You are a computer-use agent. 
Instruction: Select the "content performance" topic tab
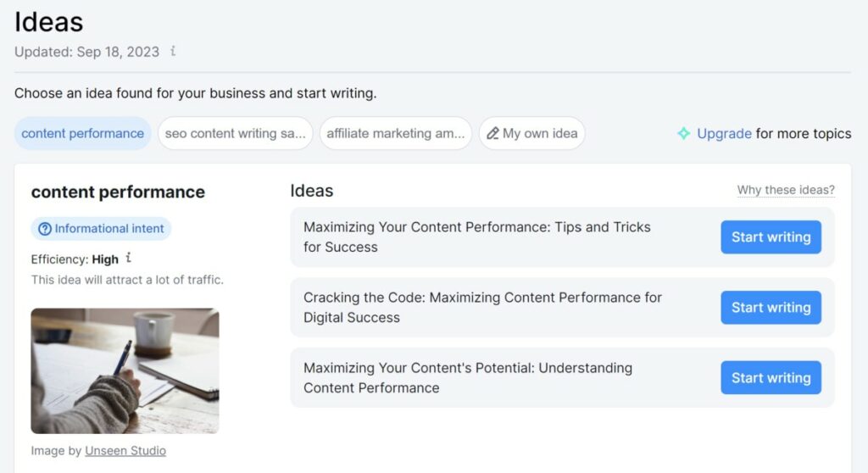tap(83, 134)
